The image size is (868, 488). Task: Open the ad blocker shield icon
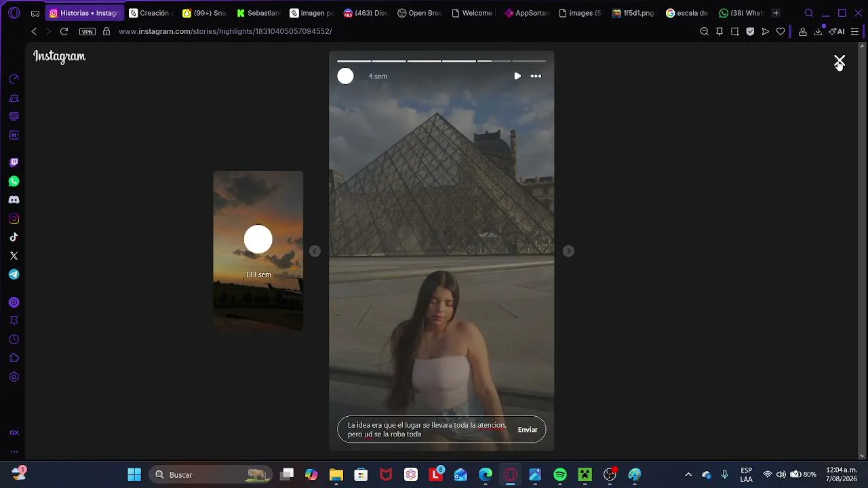pos(750,31)
